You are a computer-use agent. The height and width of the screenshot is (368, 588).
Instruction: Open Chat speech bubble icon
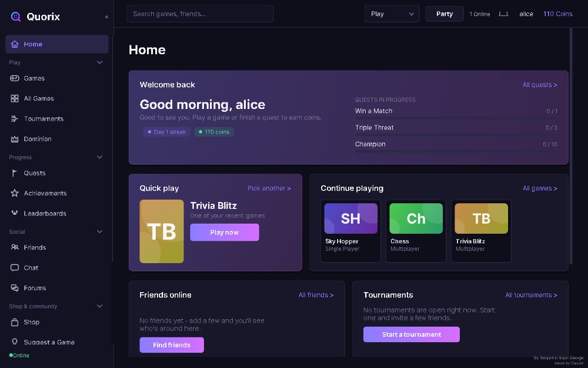tap(15, 268)
